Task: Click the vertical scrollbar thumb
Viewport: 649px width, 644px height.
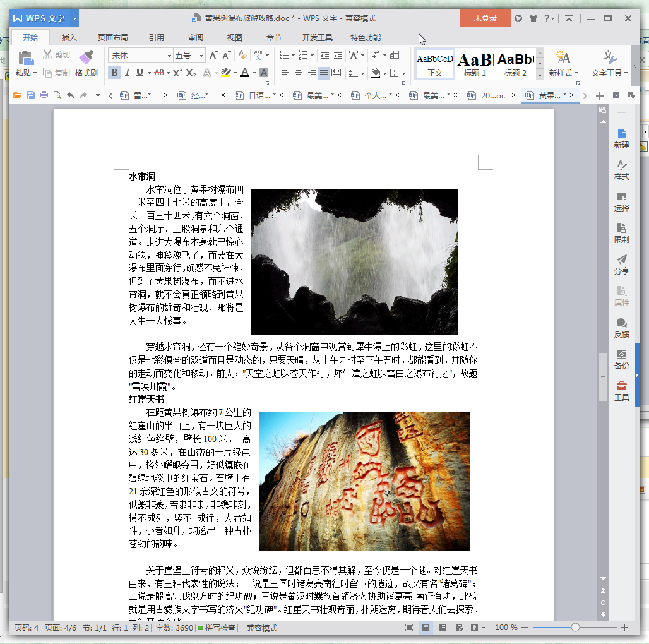Action: click(603, 377)
